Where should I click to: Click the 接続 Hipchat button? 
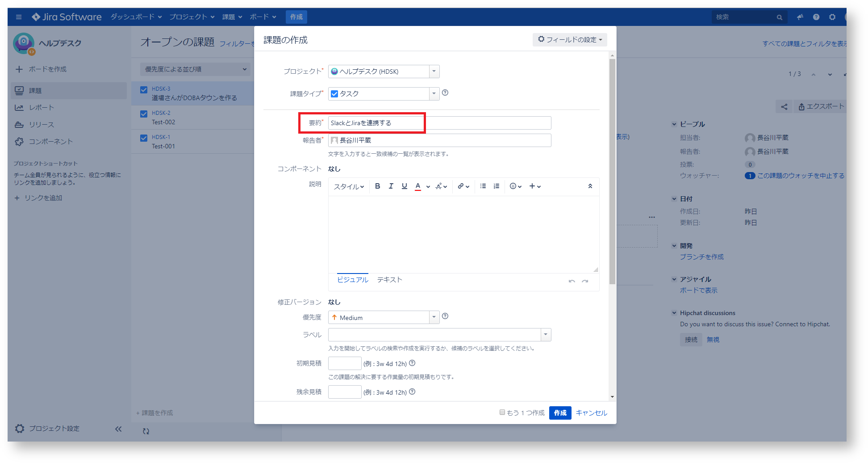pyautogui.click(x=691, y=340)
